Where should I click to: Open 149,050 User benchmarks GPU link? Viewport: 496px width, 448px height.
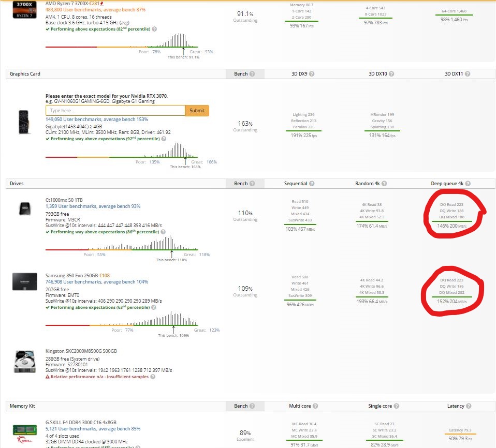97,120
